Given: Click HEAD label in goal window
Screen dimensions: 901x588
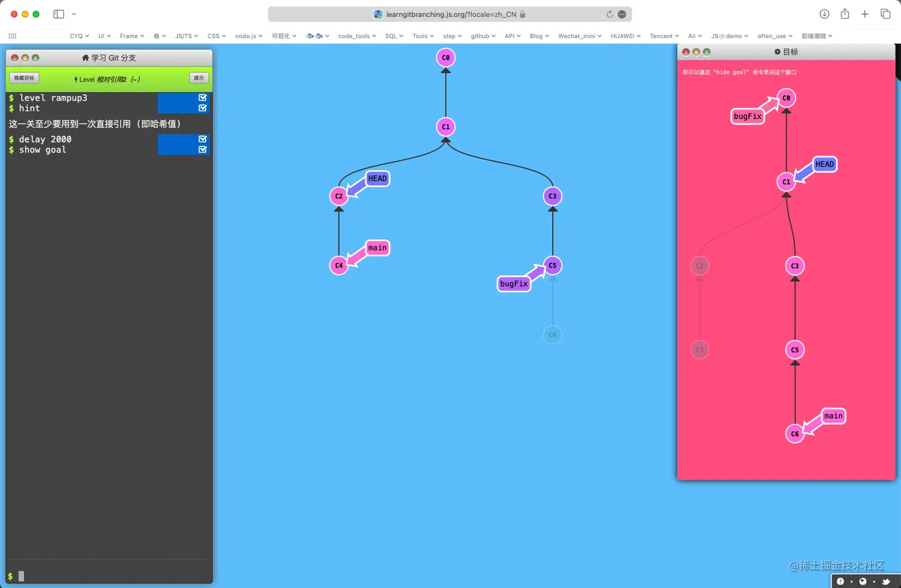Looking at the screenshot, I should (825, 164).
